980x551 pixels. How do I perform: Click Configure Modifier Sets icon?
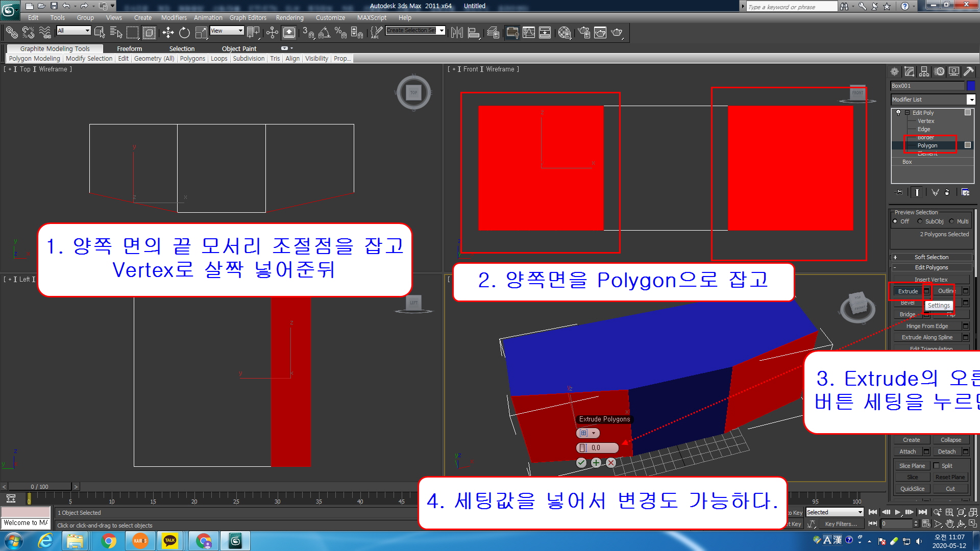[965, 192]
